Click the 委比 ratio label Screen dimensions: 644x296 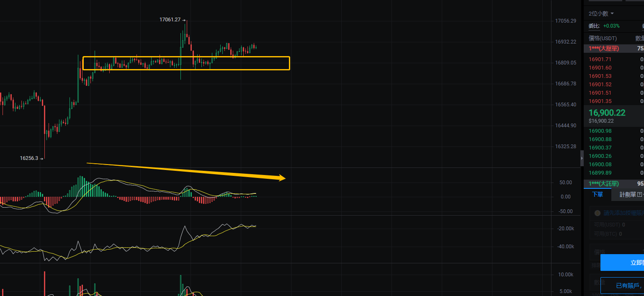point(594,26)
